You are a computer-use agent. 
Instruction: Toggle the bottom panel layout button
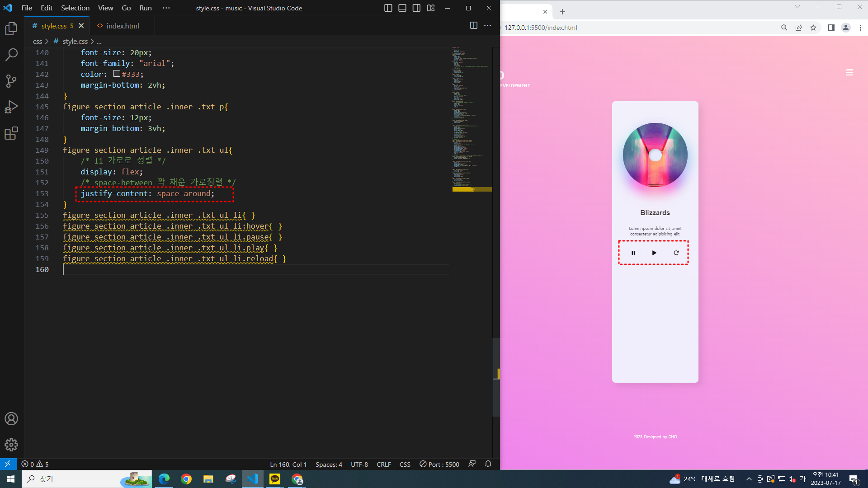point(402,8)
